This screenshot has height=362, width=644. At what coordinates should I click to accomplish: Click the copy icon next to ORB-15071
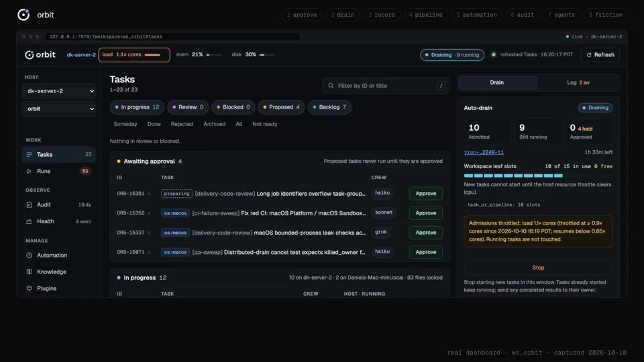tap(149, 252)
